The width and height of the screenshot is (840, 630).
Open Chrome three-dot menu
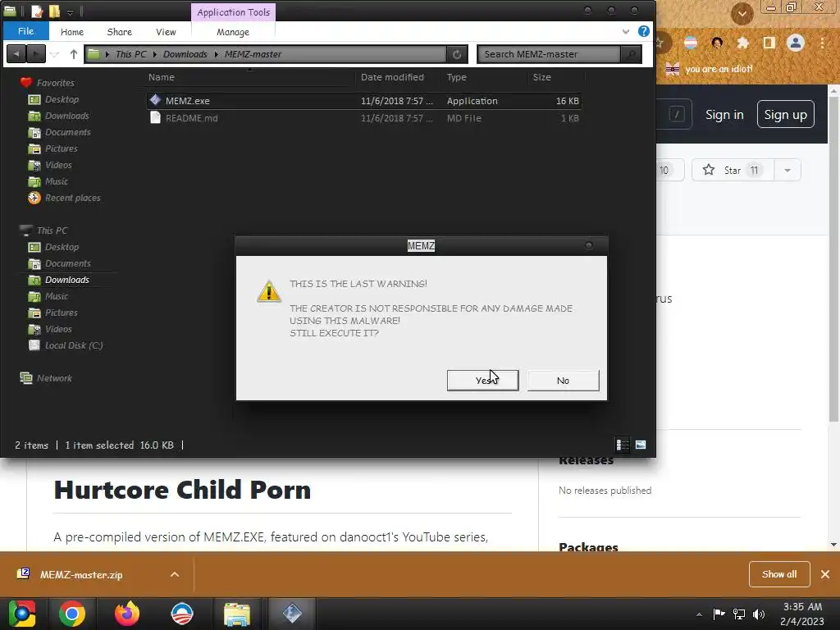(x=822, y=43)
